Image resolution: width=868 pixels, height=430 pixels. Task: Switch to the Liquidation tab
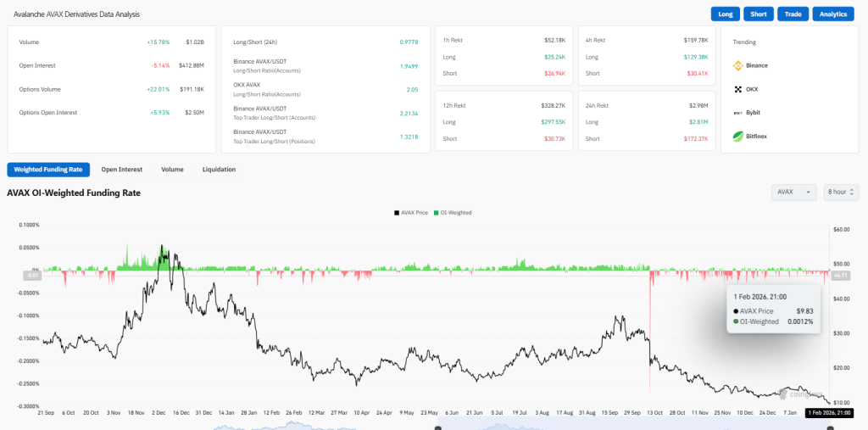coord(219,170)
